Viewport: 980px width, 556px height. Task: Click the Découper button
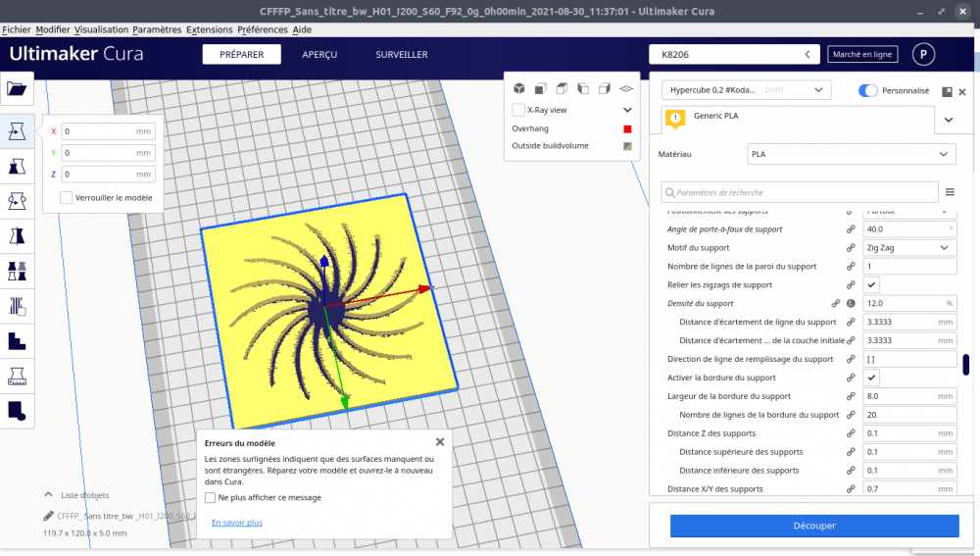point(814,526)
